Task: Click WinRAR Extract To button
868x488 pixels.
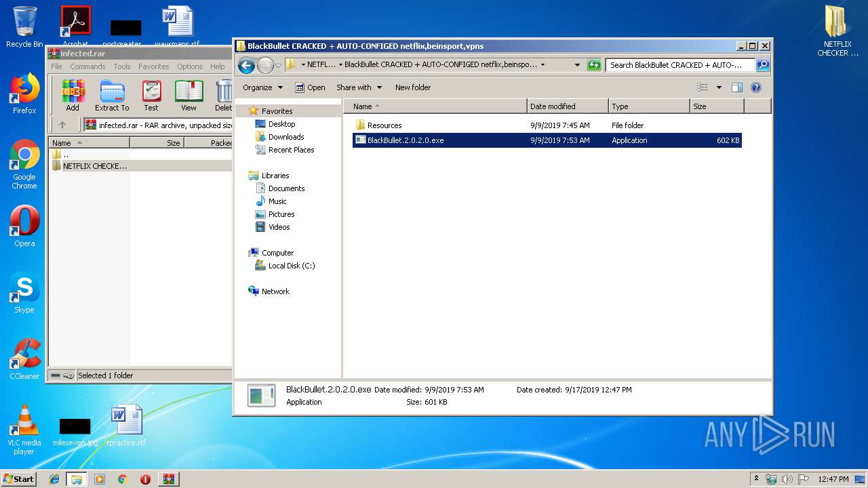Action: click(x=112, y=96)
